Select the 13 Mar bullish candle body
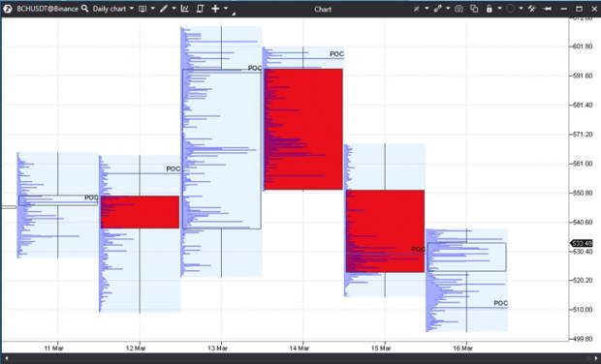 [222, 149]
